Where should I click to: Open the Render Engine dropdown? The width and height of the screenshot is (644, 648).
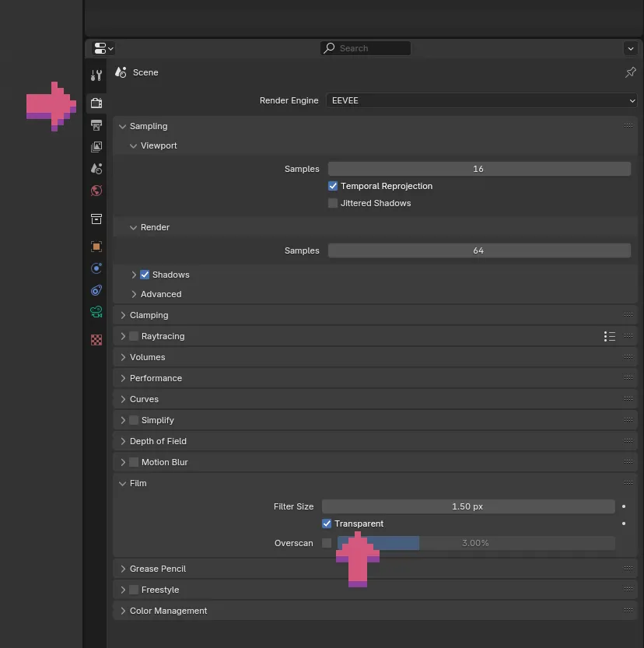point(481,100)
